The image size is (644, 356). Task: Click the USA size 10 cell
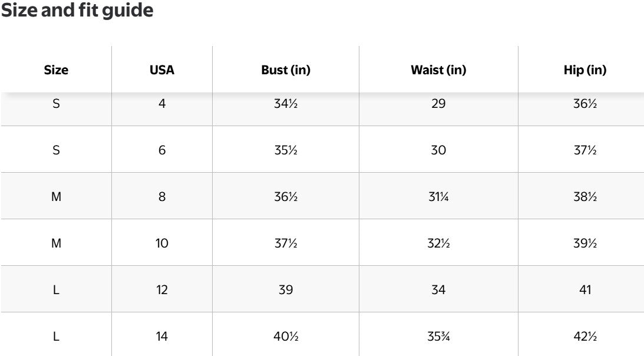pyautogui.click(x=162, y=243)
